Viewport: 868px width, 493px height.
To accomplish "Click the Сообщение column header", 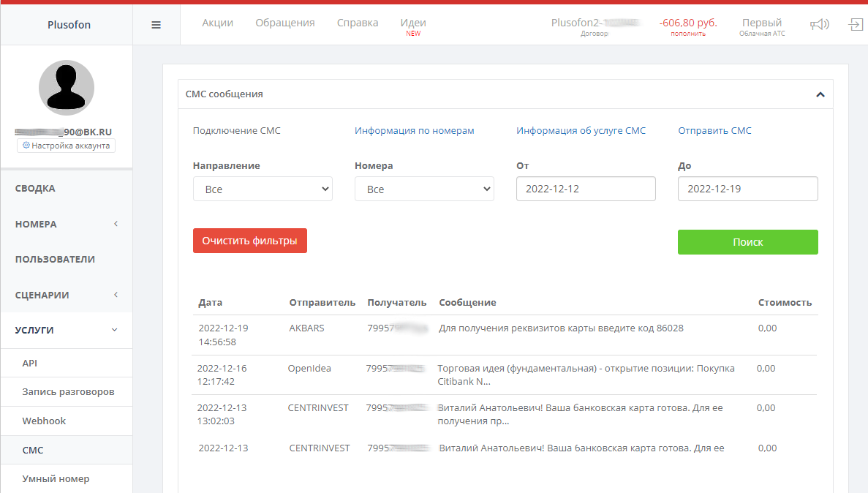I will [467, 303].
